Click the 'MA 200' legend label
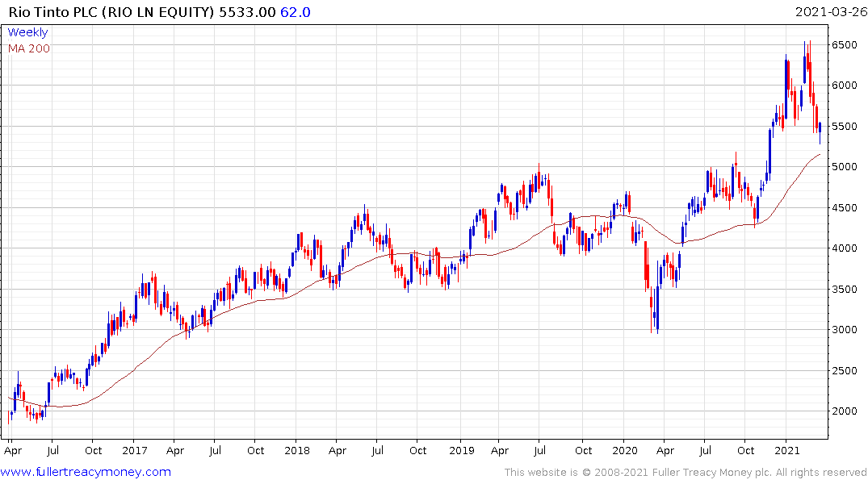 pos(29,48)
